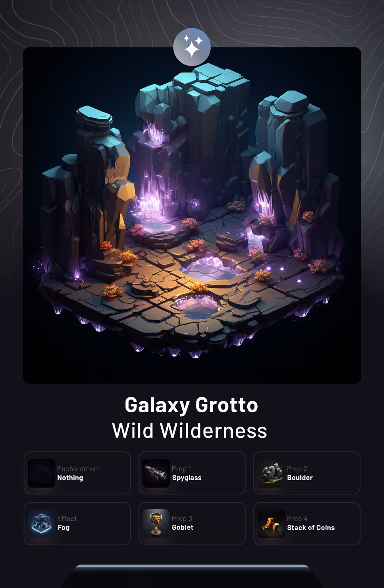Click the Galaxy Grotto title

(191, 405)
